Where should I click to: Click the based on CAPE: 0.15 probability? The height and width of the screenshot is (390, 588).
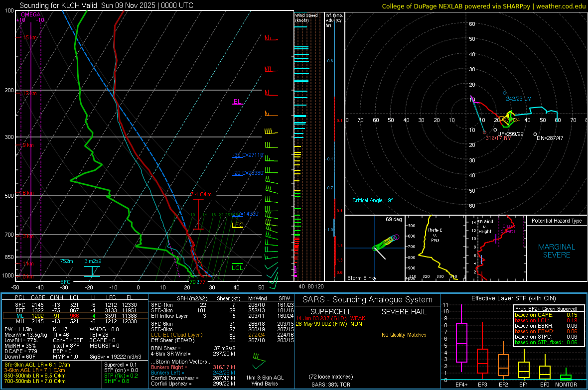(546, 315)
